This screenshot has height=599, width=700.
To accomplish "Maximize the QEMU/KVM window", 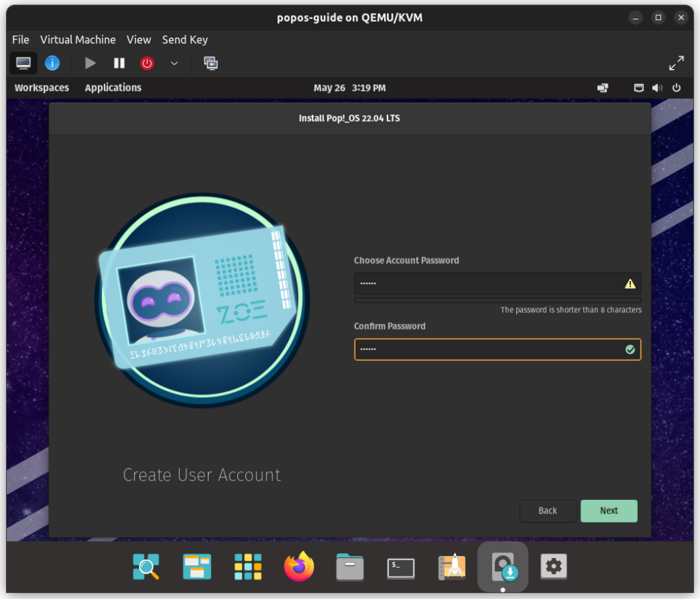I will pyautogui.click(x=658, y=17).
